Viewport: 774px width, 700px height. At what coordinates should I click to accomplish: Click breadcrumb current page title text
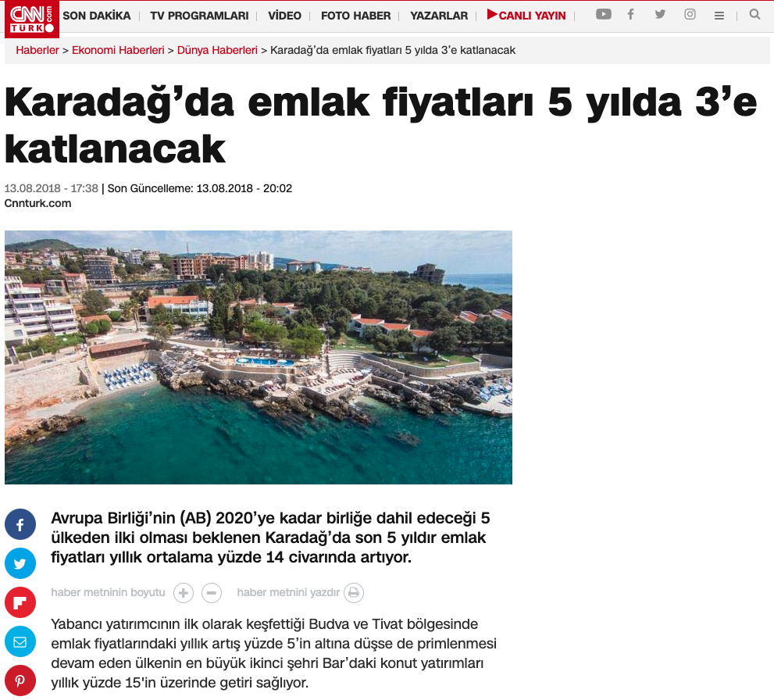pos(393,50)
